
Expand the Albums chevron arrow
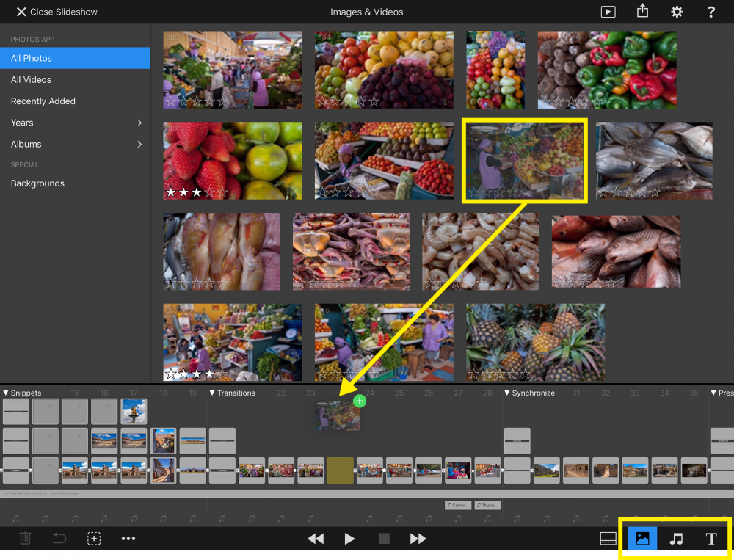[139, 144]
